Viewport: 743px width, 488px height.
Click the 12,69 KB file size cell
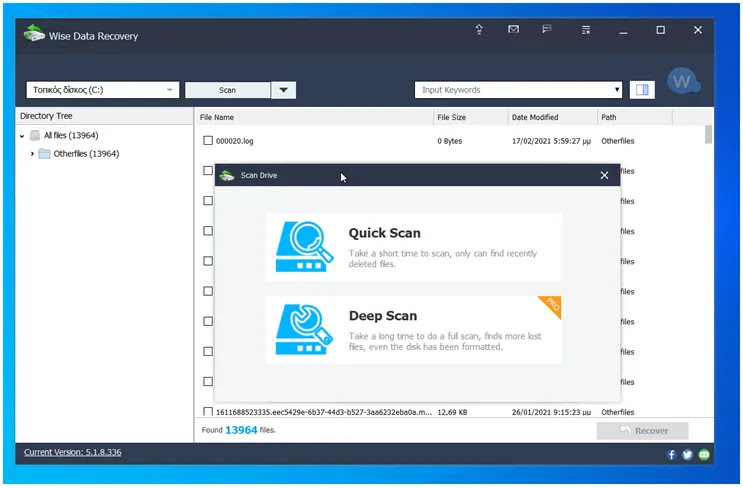(x=452, y=412)
